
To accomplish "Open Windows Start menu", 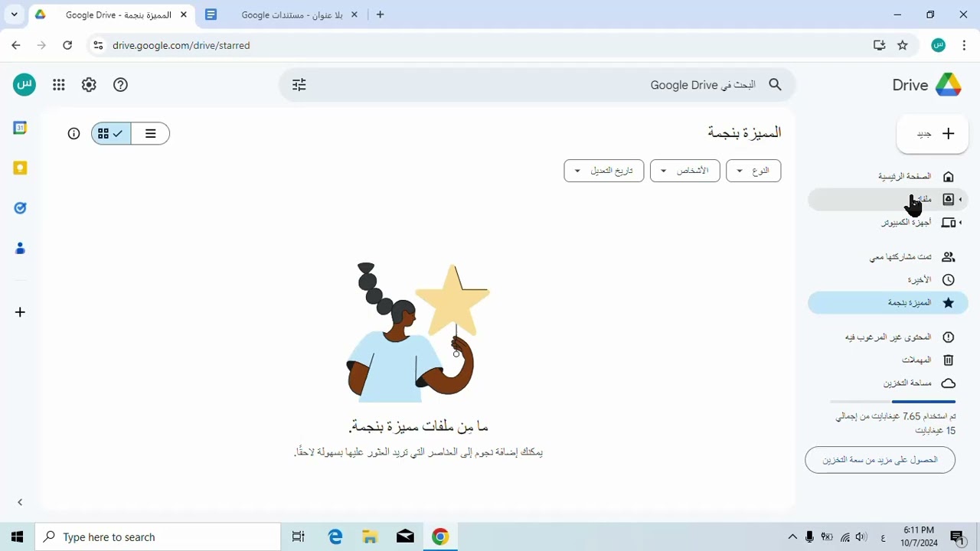I will click(x=17, y=537).
